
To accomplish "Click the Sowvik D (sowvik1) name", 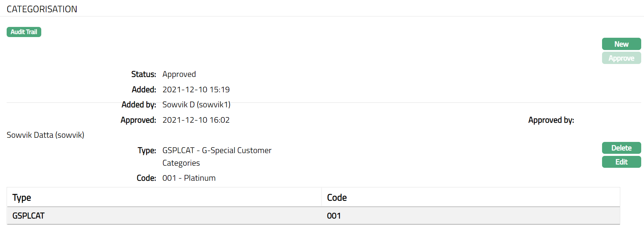I will [x=196, y=105].
